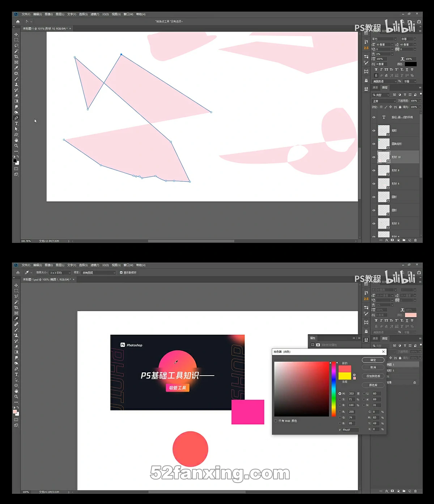Select the Crop tool in the lower window
This screenshot has width=434, height=504.
pyautogui.click(x=16, y=307)
